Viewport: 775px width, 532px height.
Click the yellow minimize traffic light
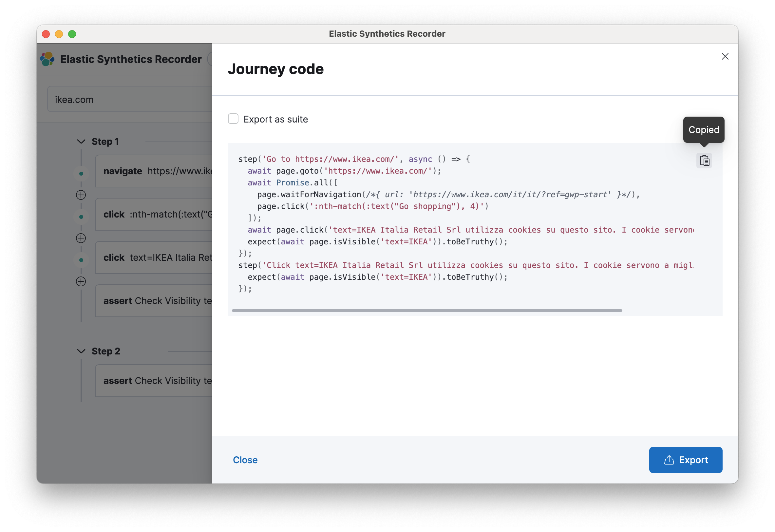point(59,34)
